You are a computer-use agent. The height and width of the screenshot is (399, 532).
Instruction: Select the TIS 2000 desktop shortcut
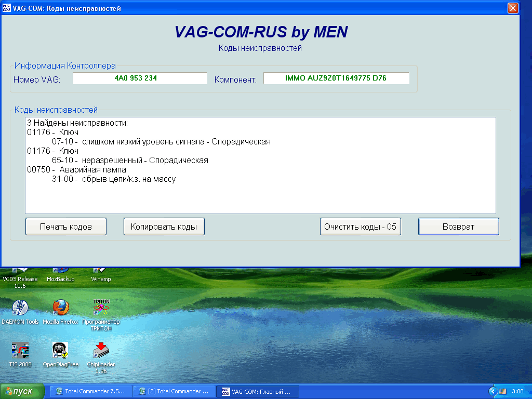point(20,354)
